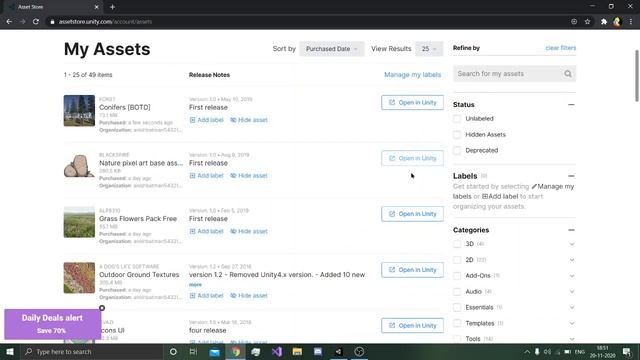Viewport: 640px width, 360px height.
Task: Expand the Audio category chevron
Action: click(572, 292)
